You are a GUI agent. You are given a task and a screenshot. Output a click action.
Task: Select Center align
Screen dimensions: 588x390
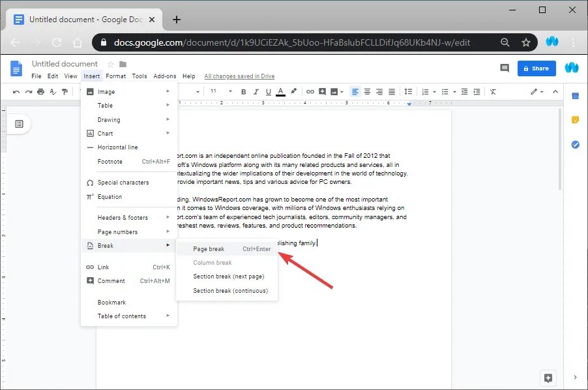pyautogui.click(x=367, y=91)
